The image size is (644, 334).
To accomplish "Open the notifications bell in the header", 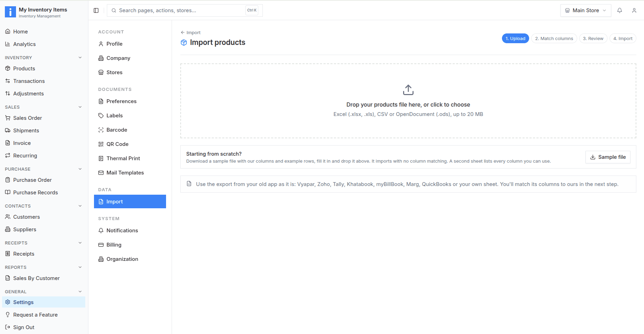I will [620, 10].
